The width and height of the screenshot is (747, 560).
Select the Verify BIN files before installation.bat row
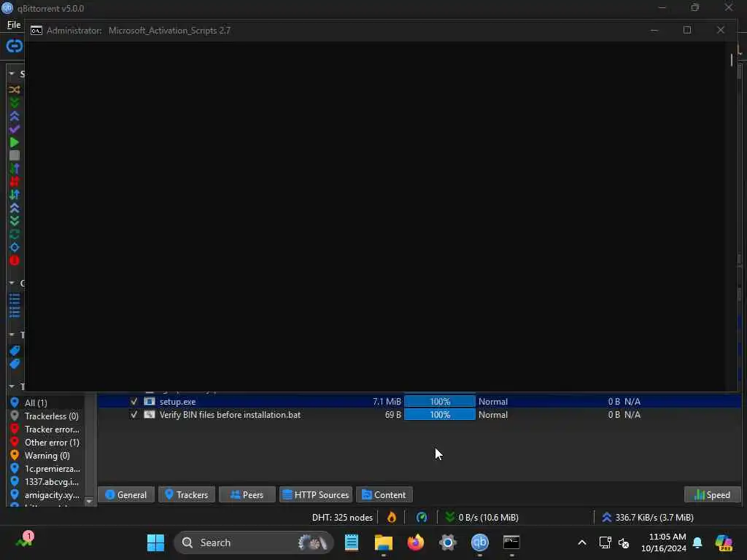point(230,415)
